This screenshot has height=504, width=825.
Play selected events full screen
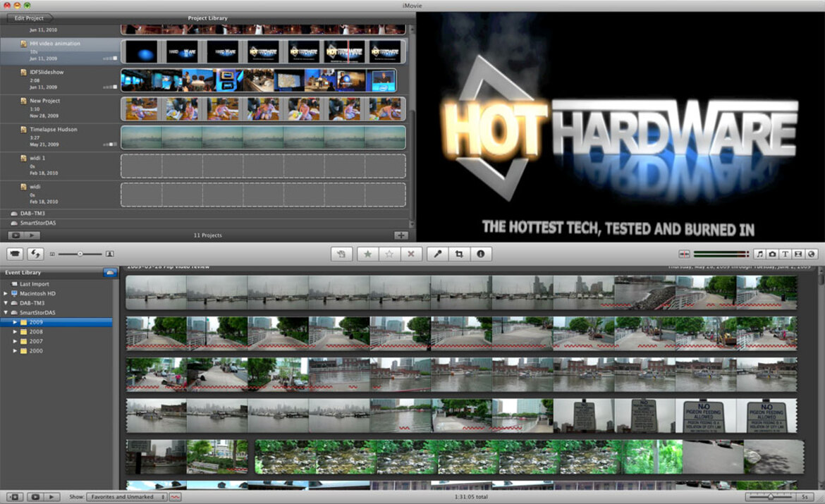click(35, 497)
